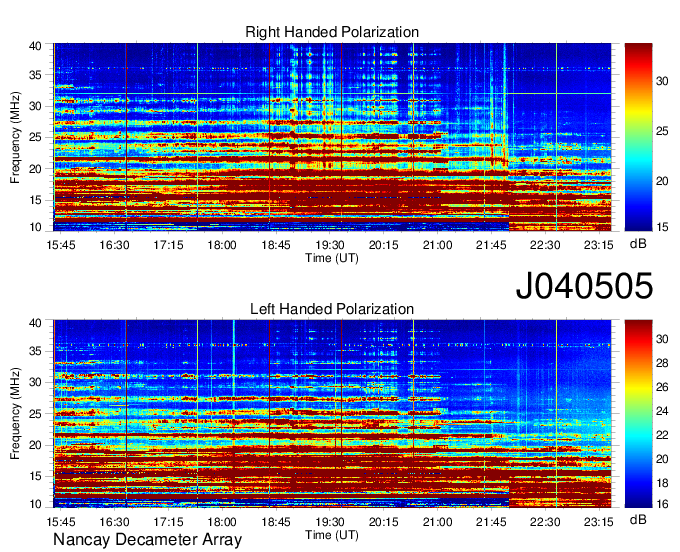Click "19:30" time tick on Left Handed plot
Viewport: 680px width, 552px height.
(x=330, y=522)
